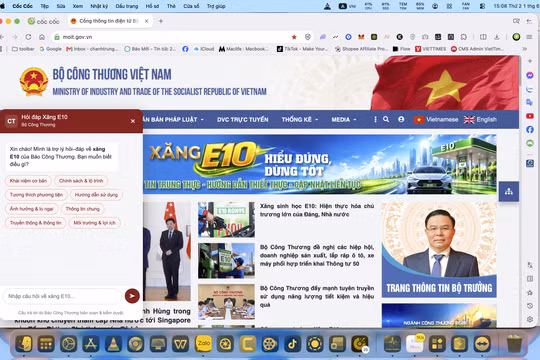540x360 pixels.
Task: Open the user account icon in site navbar
Action: click(x=401, y=119)
